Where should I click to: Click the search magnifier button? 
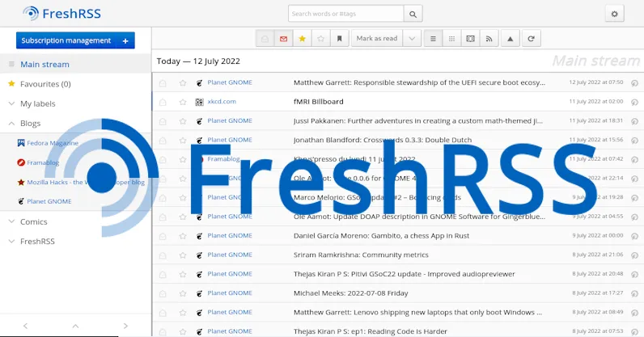pyautogui.click(x=413, y=14)
